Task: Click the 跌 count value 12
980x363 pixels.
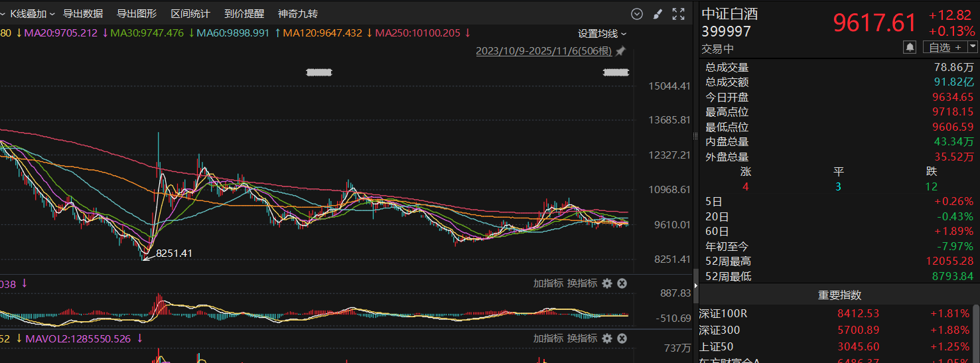Action: point(932,186)
